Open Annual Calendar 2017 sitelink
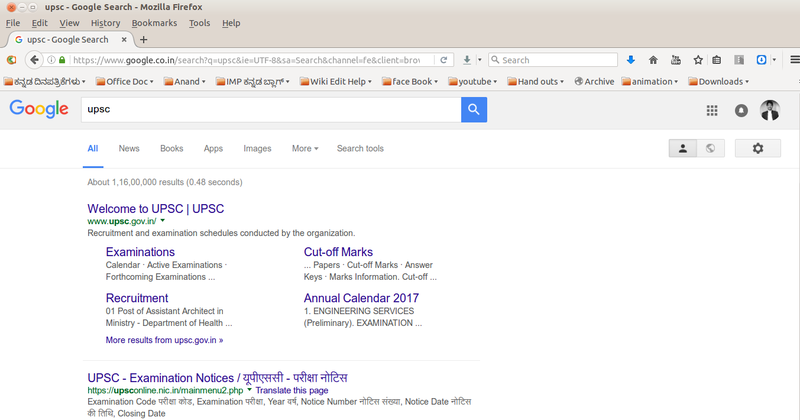 coord(361,298)
